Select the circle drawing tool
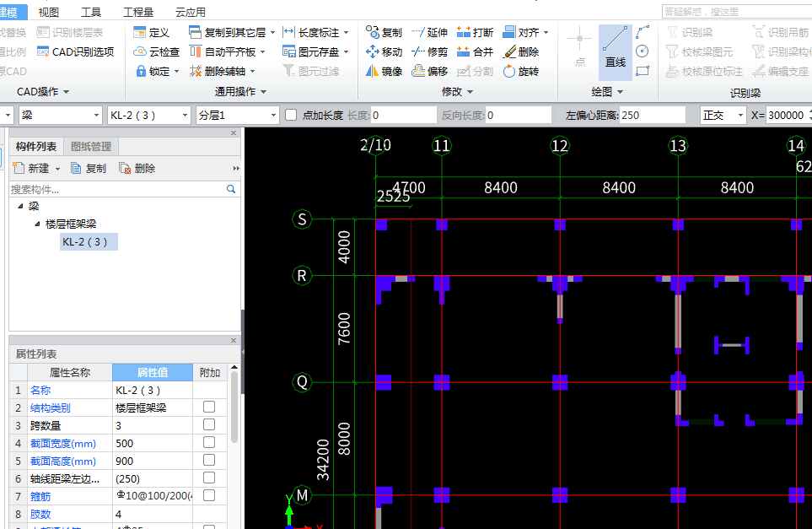The height and width of the screenshot is (529, 812). [643, 51]
